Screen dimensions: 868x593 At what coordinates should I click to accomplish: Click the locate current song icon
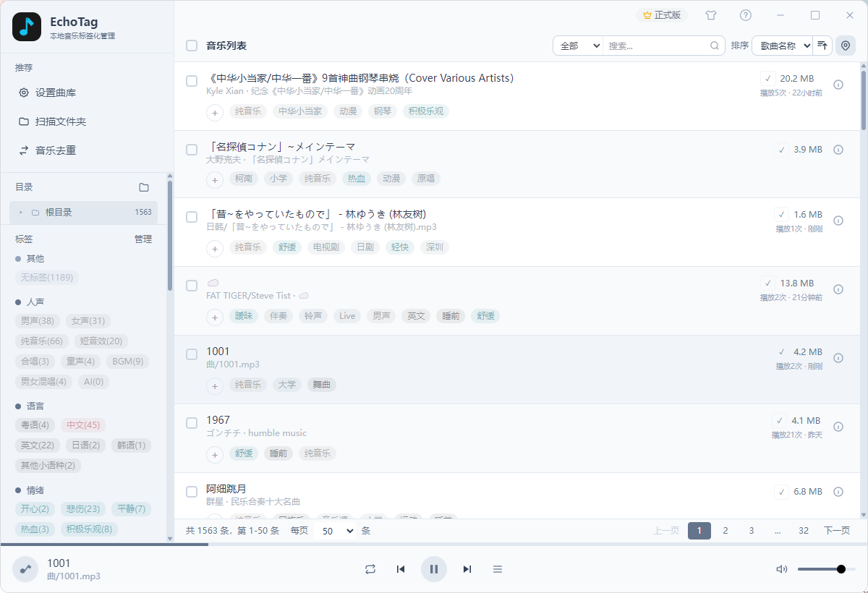click(845, 45)
